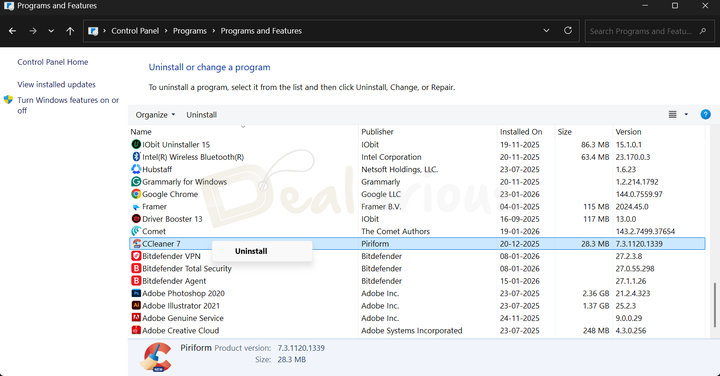720x376 pixels.
Task: Click the Control Panel icon in address bar
Action: point(93,31)
